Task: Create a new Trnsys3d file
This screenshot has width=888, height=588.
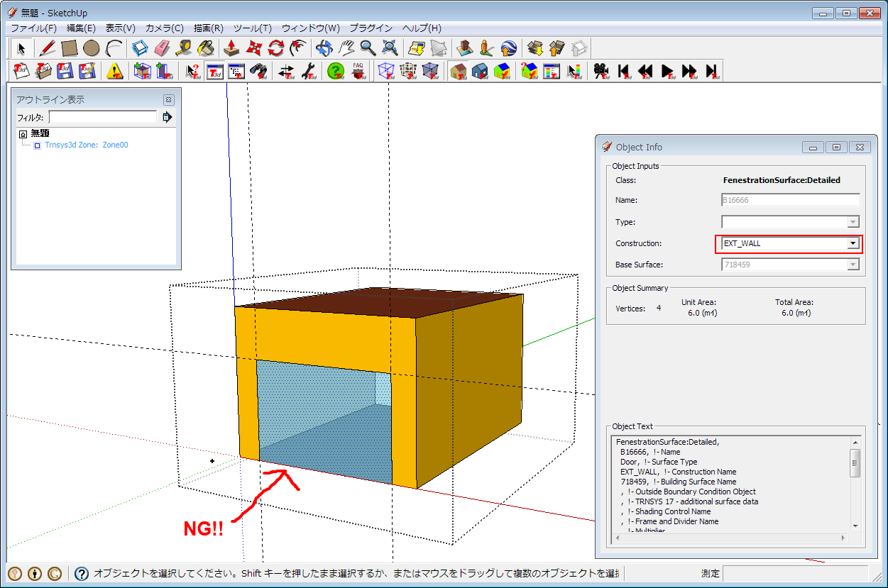Action: (x=22, y=71)
